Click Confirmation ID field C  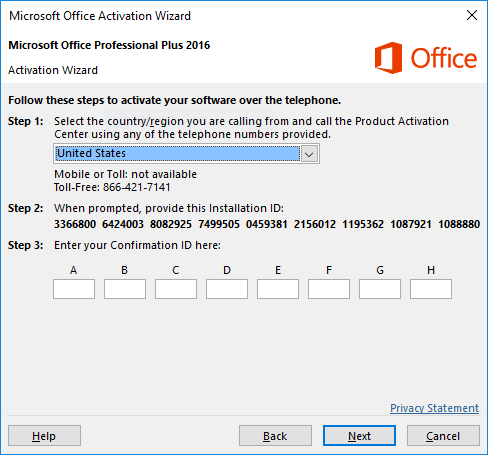[176, 289]
